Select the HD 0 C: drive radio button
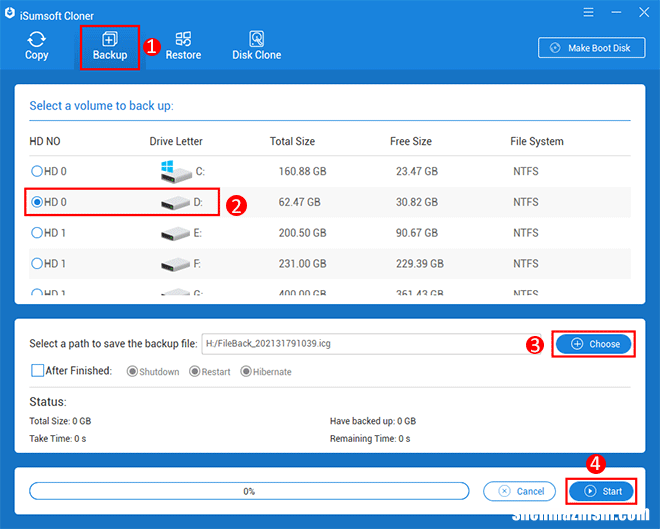This screenshot has width=660, height=529. 37,171
